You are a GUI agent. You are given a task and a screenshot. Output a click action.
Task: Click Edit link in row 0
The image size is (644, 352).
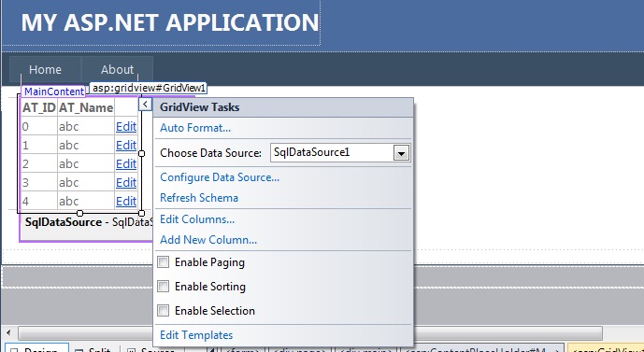coord(126,127)
